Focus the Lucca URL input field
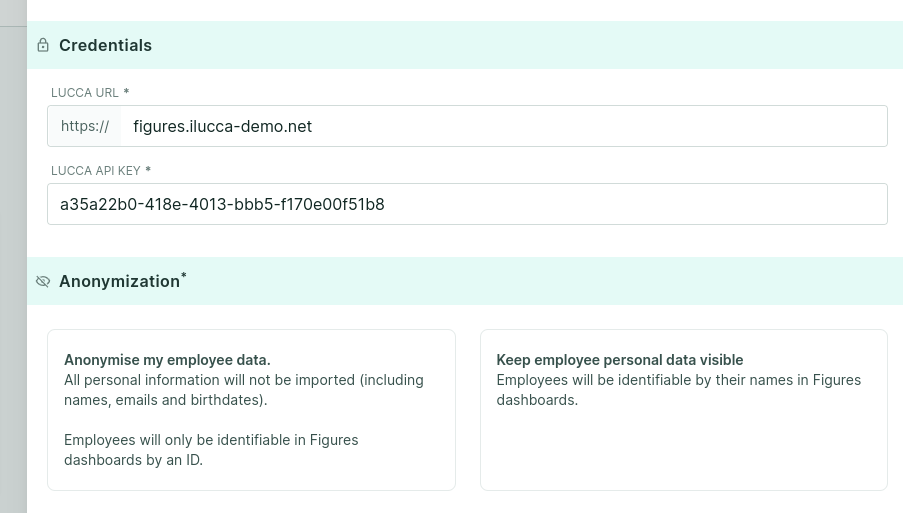The image size is (903, 513). point(503,126)
